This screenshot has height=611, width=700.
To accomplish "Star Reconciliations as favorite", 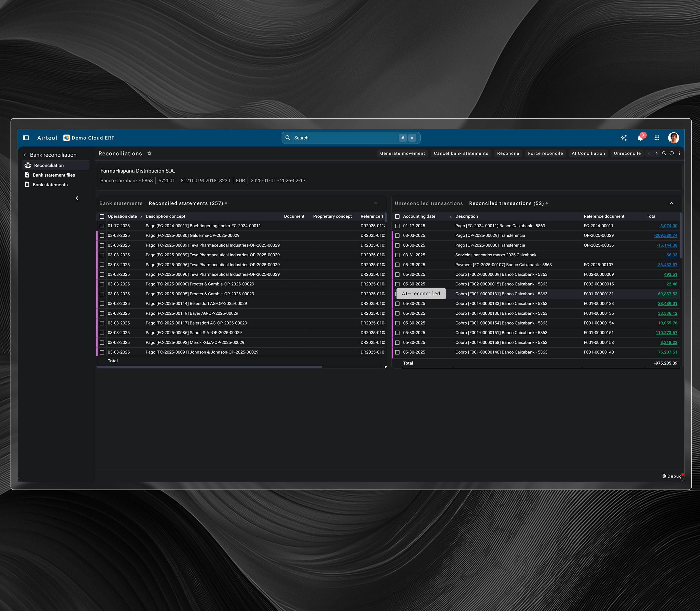I will coord(149,154).
